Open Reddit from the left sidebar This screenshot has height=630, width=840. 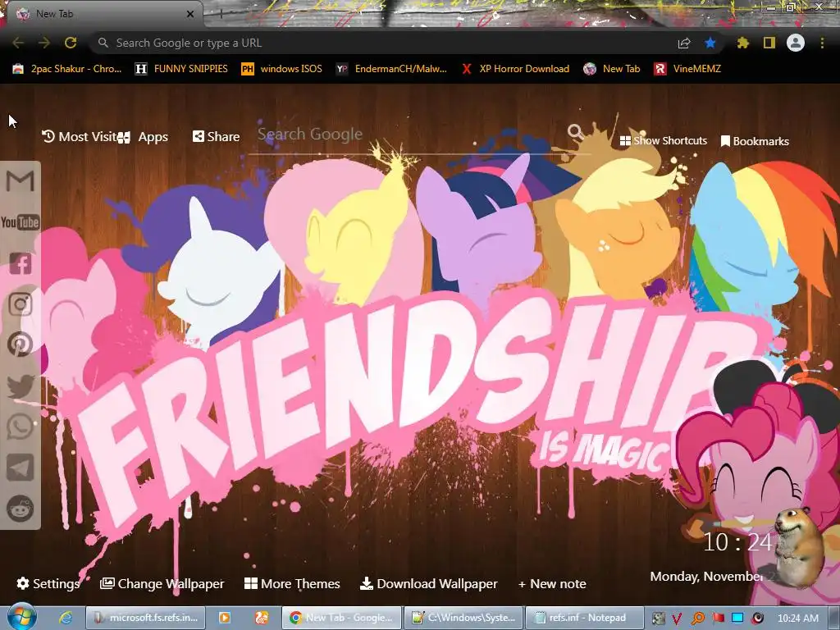click(x=21, y=508)
